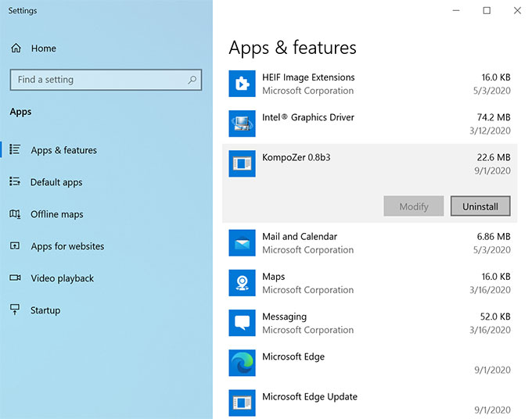Click the Default apps icon in sidebar
The width and height of the screenshot is (532, 419).
point(15,181)
